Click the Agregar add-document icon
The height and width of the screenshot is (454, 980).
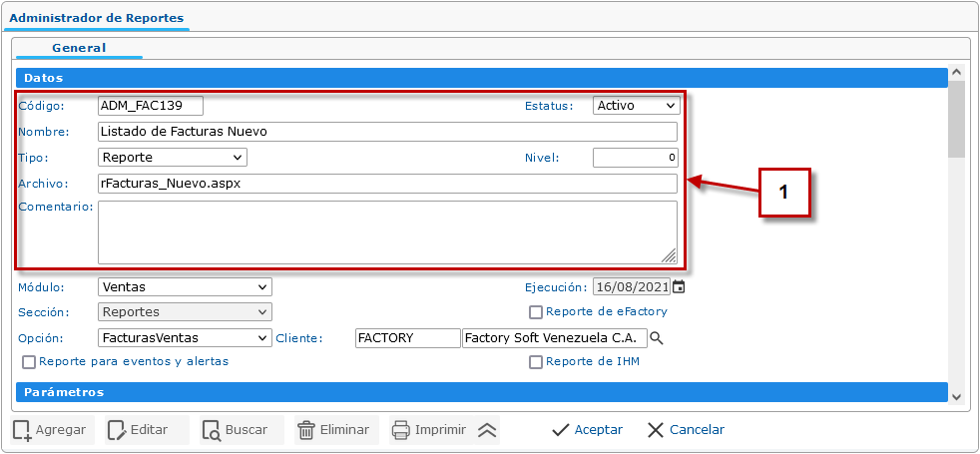point(23,431)
